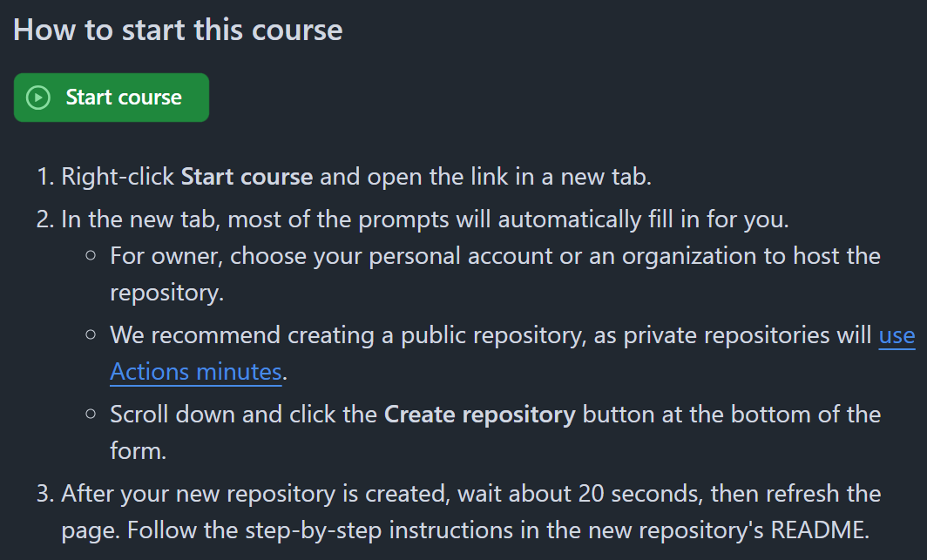Click the list number 2 marker
927x560 pixels.
coord(45,219)
